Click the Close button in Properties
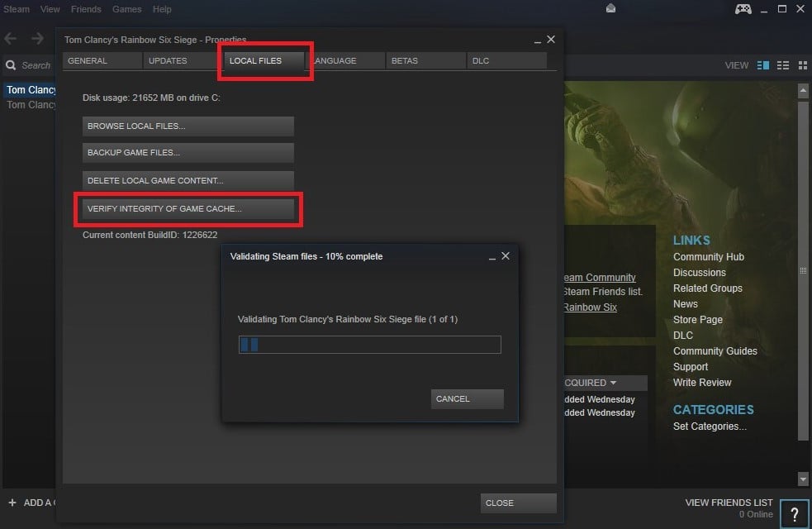Image resolution: width=812 pixels, height=529 pixels. coord(519,503)
